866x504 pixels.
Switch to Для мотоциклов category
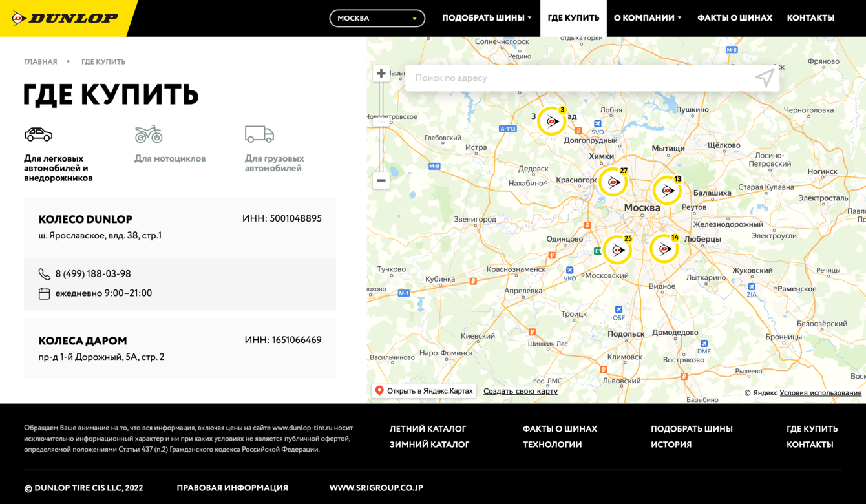170,158
